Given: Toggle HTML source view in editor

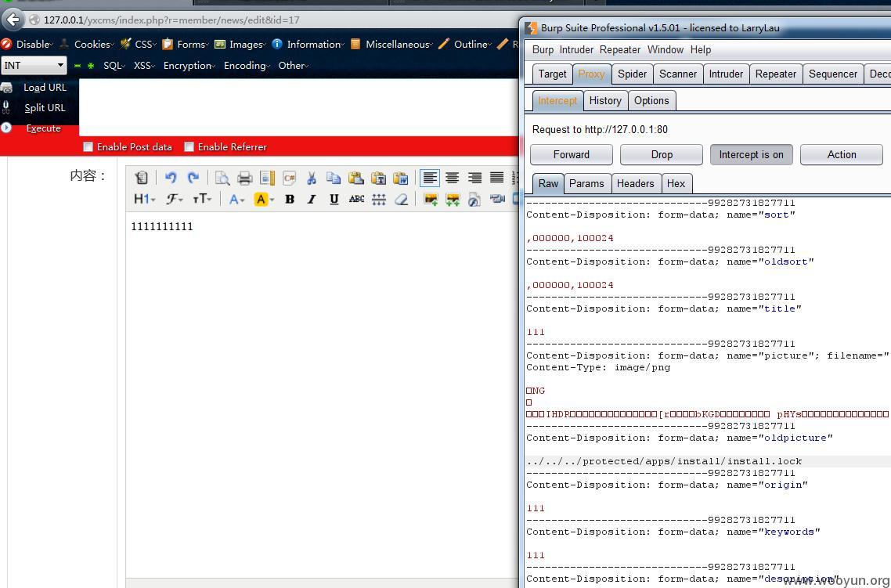Looking at the screenshot, I should [141, 178].
